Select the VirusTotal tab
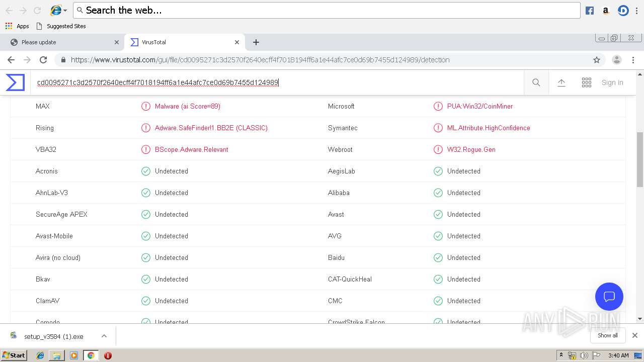Screen dimensions: 644x362 tap(184, 42)
